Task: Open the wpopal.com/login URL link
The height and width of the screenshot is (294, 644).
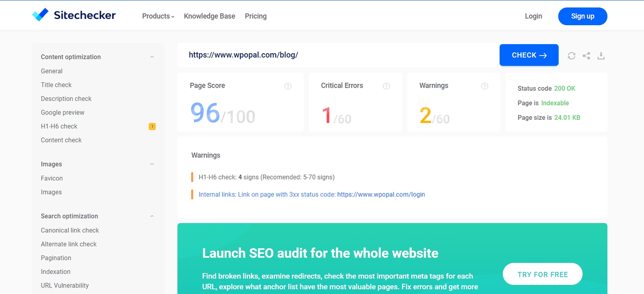Action: (381, 195)
